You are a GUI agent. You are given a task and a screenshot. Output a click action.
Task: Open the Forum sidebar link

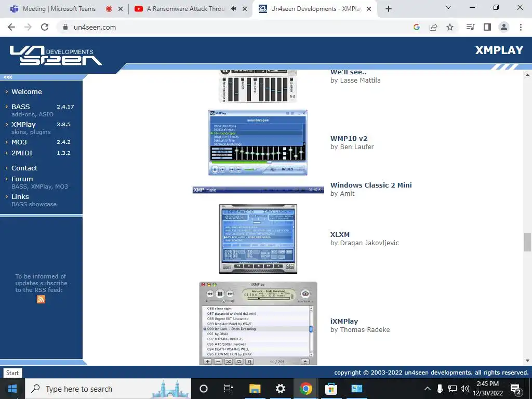pyautogui.click(x=22, y=179)
